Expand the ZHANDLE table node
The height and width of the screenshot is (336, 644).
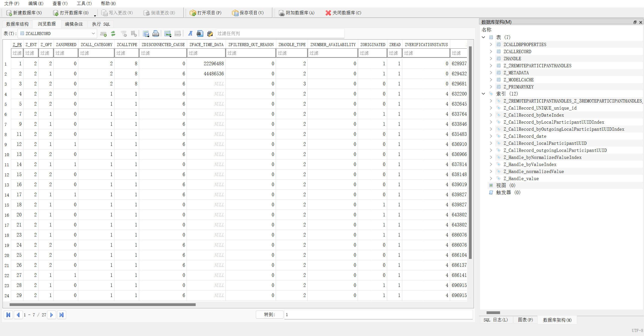point(491,58)
